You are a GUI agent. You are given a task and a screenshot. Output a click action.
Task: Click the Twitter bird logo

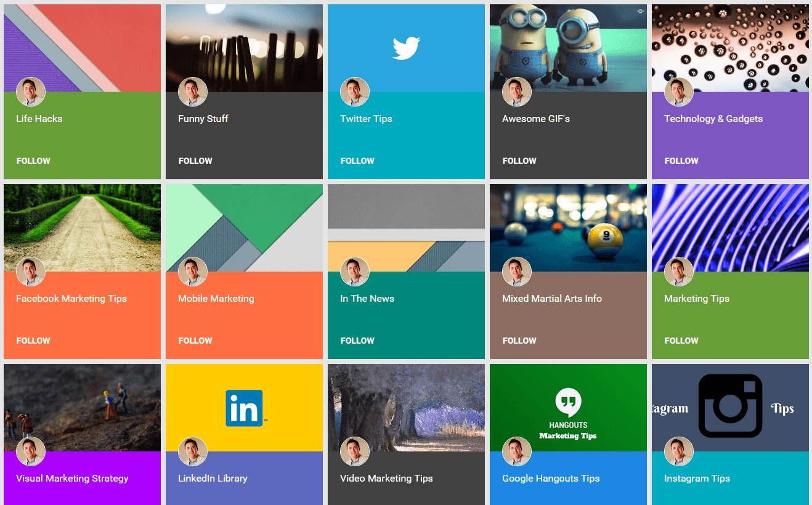click(406, 48)
